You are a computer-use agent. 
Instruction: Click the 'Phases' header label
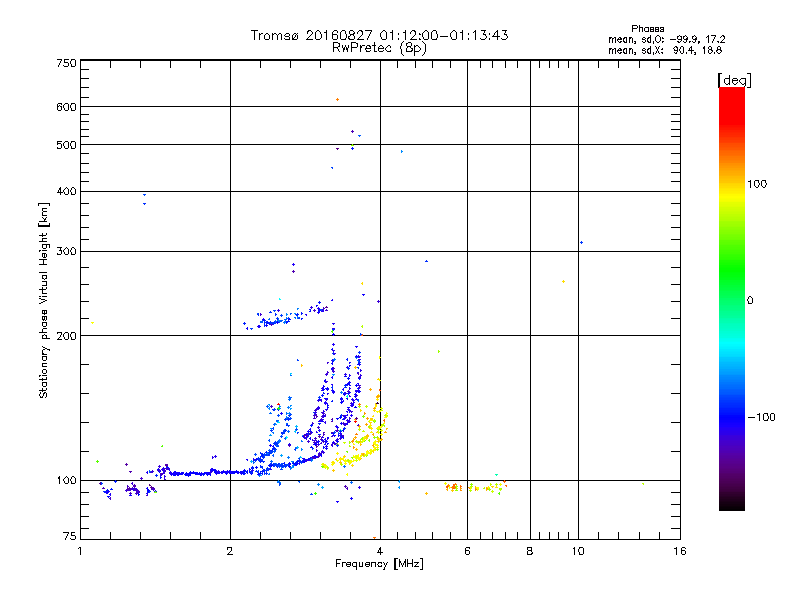pos(647,29)
